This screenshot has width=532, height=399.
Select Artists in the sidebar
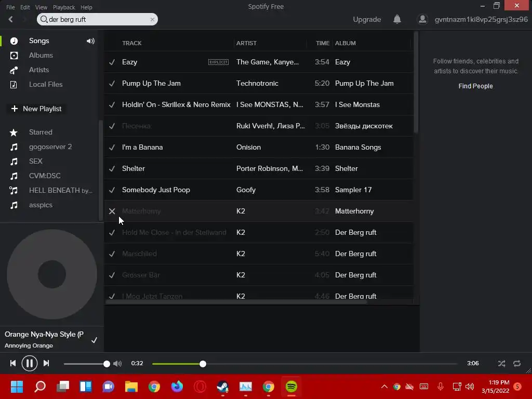38,70
